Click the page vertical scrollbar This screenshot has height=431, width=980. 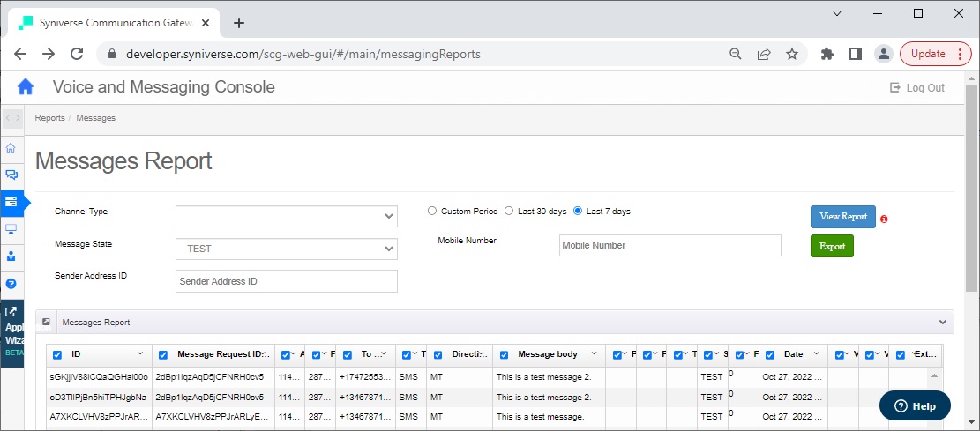[x=972, y=188]
